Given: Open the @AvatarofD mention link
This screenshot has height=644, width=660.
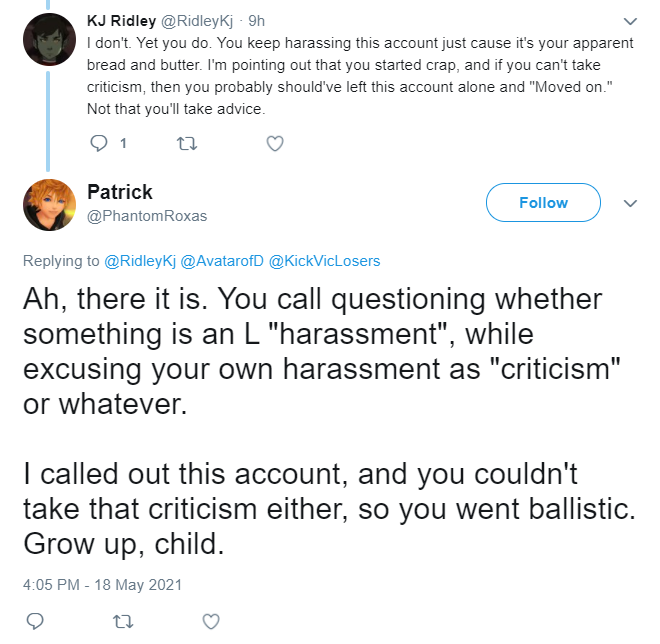Looking at the screenshot, I should click(222, 261).
